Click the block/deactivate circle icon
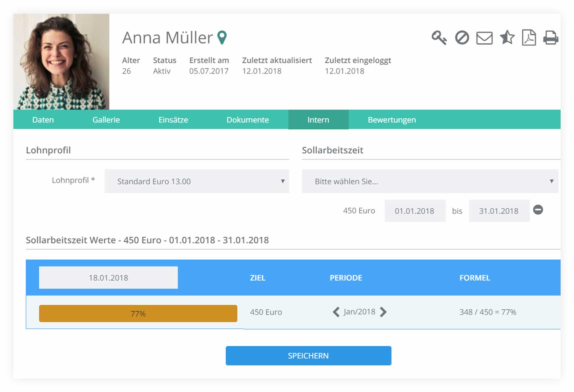 pos(462,38)
